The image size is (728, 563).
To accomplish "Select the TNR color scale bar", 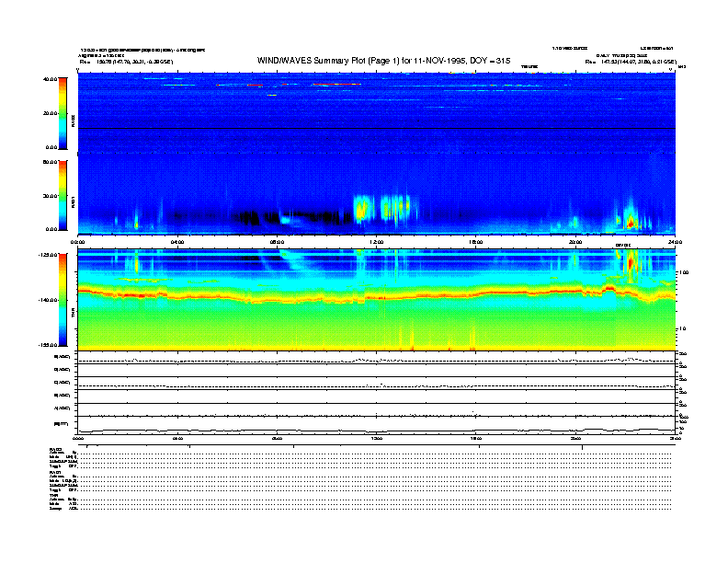I will point(63,300).
